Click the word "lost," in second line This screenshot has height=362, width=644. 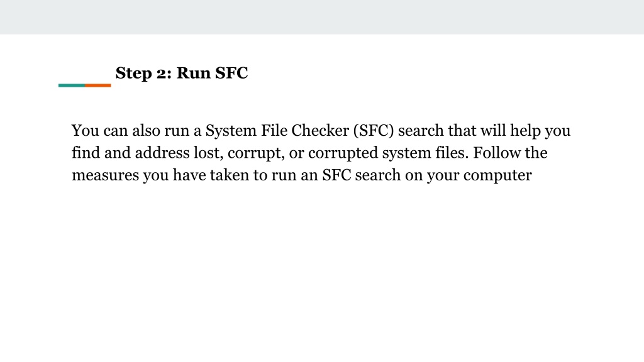pyautogui.click(x=208, y=153)
